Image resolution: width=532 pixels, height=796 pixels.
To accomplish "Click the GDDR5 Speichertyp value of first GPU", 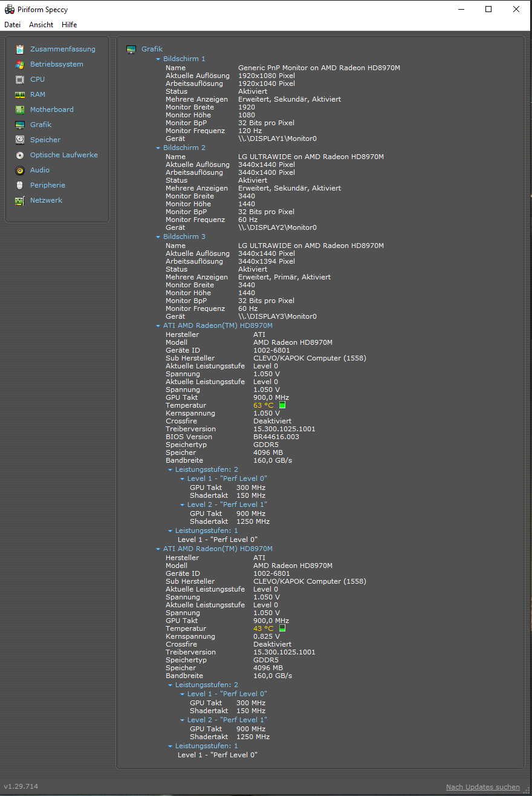I will (x=267, y=445).
